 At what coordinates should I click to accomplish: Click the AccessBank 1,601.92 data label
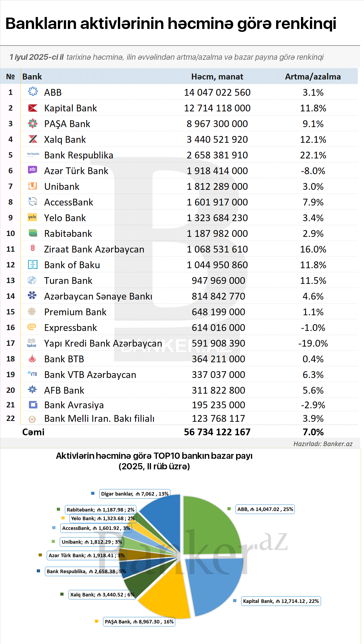96,528
